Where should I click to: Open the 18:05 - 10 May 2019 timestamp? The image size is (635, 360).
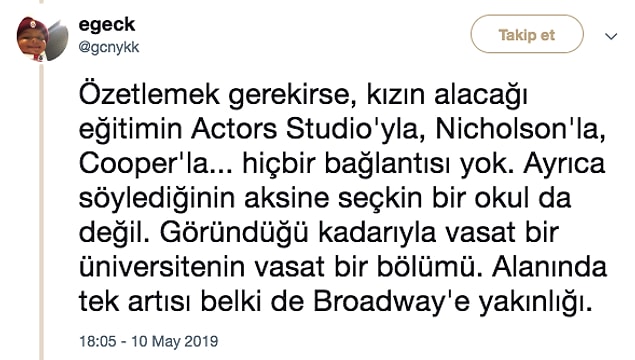(148, 341)
